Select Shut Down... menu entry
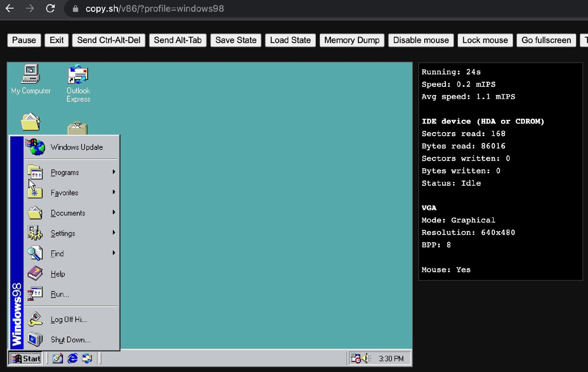The image size is (588, 372). [70, 340]
